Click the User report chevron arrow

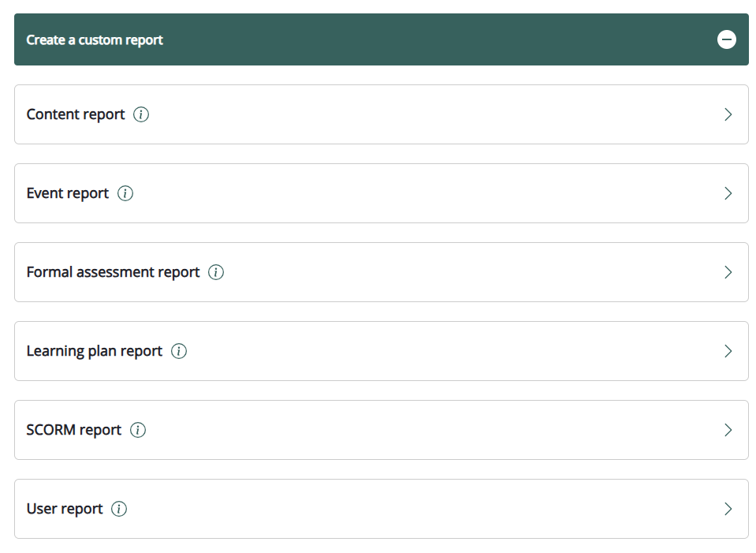click(x=728, y=509)
